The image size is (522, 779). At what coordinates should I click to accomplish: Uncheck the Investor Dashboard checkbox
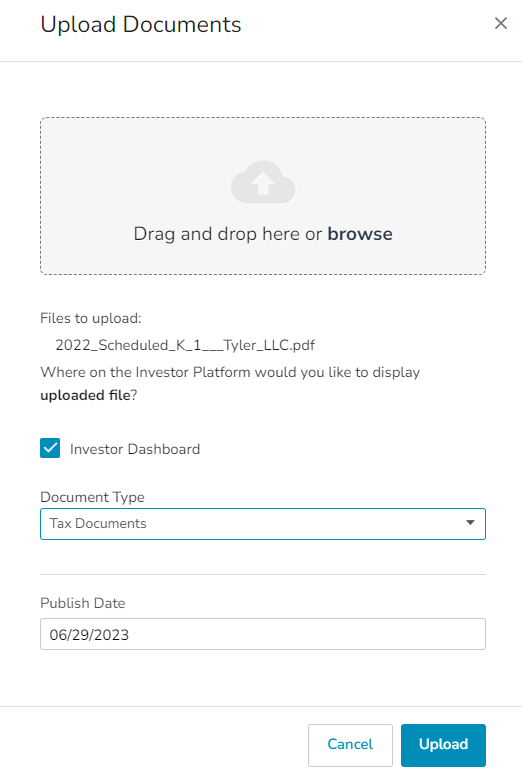(50, 448)
